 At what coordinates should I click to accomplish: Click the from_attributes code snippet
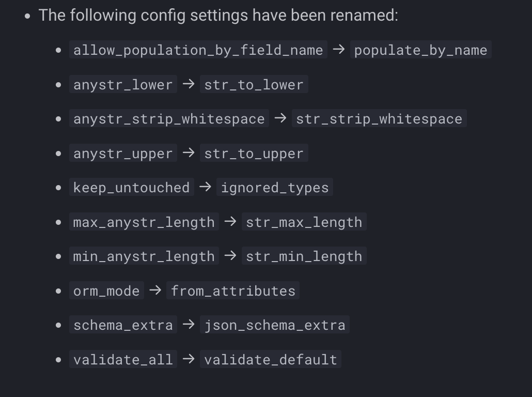pyautogui.click(x=233, y=291)
